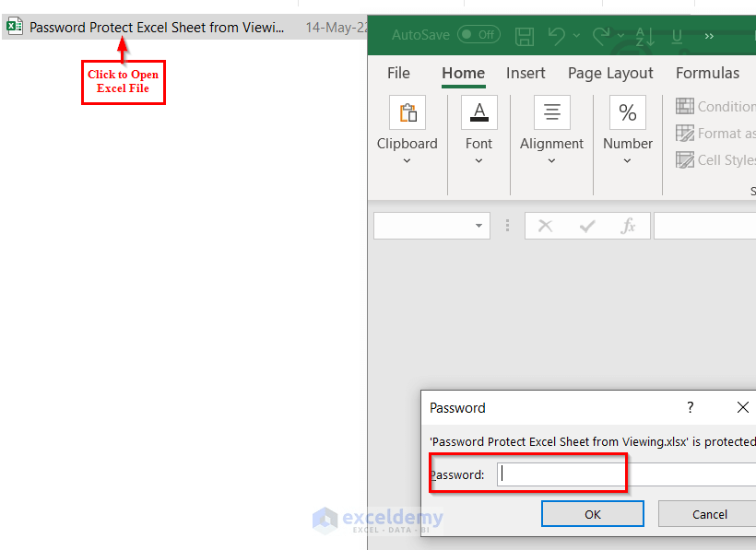The width and height of the screenshot is (756, 550).
Task: Open the Name Box dropdown arrow
Action: click(x=478, y=225)
